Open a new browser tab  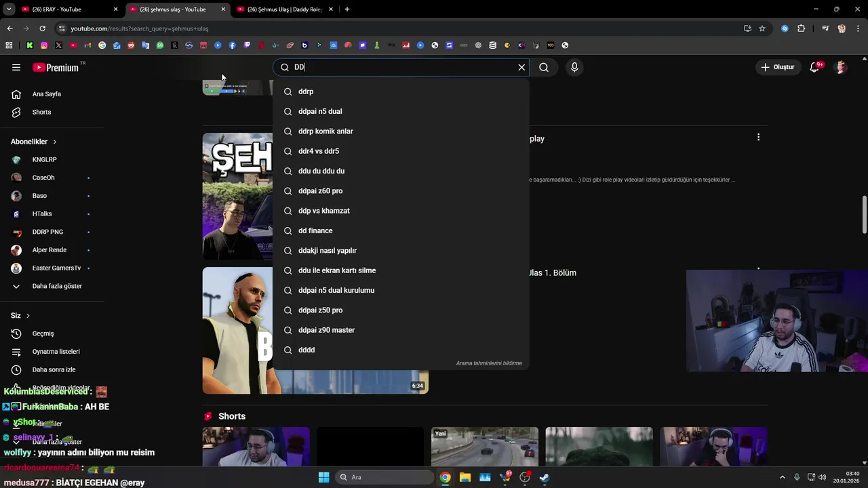pyautogui.click(x=347, y=9)
